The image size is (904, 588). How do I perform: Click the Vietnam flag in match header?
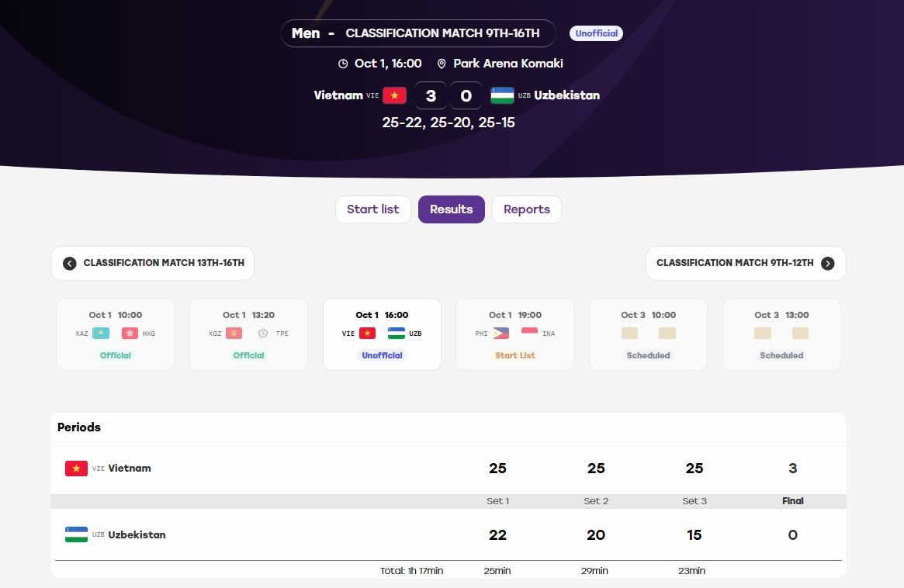point(394,95)
